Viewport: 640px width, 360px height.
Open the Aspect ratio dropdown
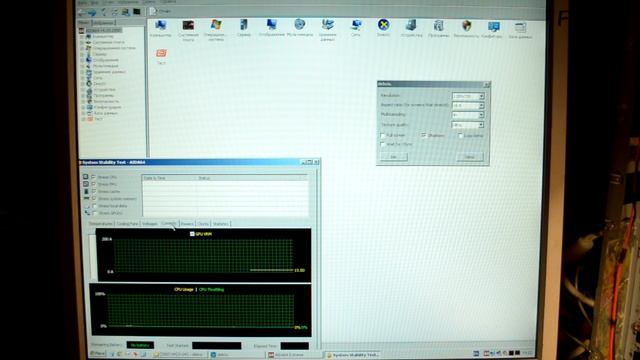coord(468,106)
